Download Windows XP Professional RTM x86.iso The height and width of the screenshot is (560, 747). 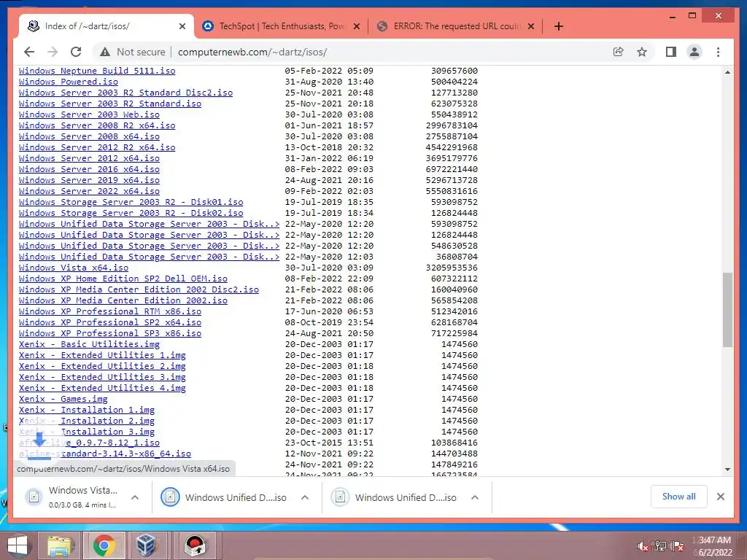[110, 312]
